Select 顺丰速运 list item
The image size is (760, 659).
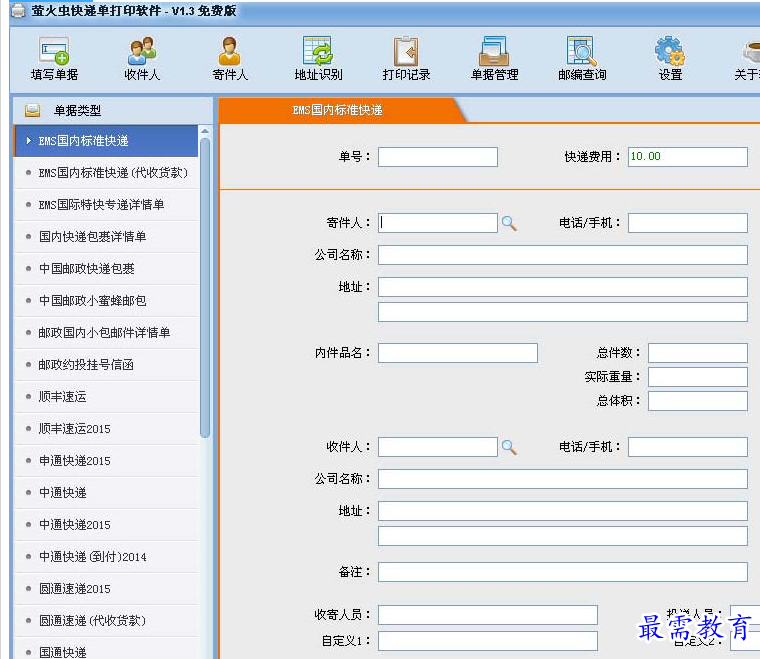click(107, 396)
